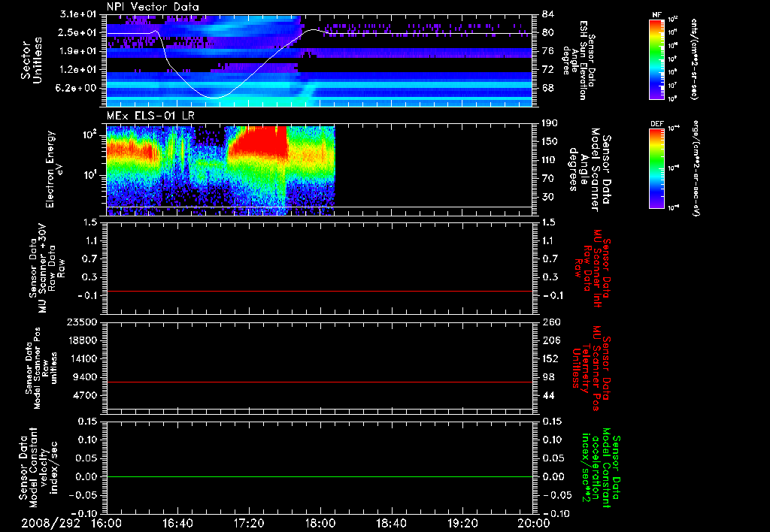Click the '20:00' time tick label
The width and height of the screenshot is (770, 532).
click(534, 523)
